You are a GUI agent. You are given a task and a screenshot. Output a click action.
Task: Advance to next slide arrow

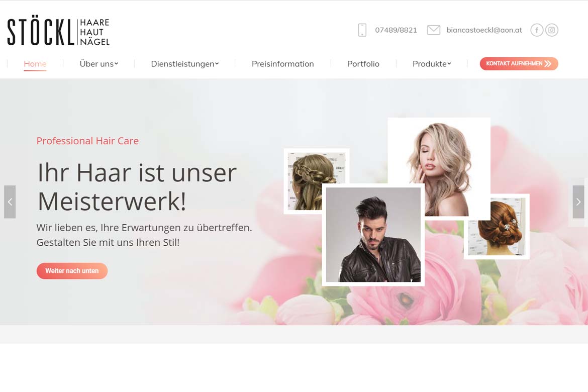pyautogui.click(x=578, y=202)
